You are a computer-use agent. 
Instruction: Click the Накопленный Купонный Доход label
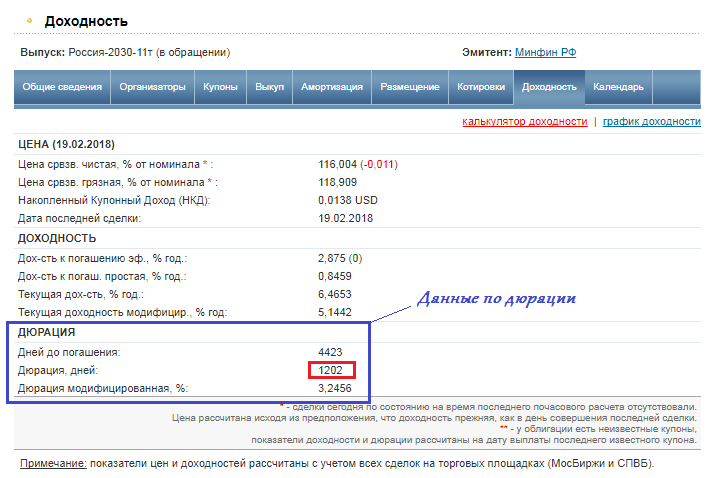[x=114, y=201]
